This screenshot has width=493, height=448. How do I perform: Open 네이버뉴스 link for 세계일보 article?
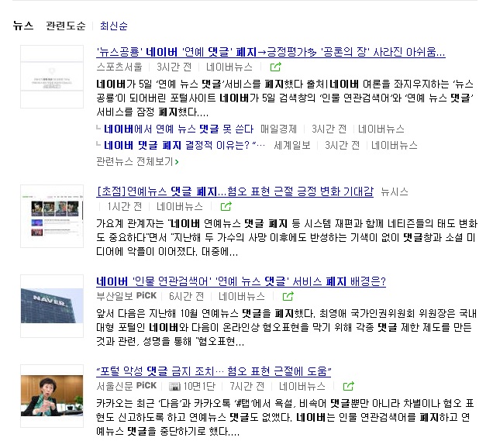(395, 145)
